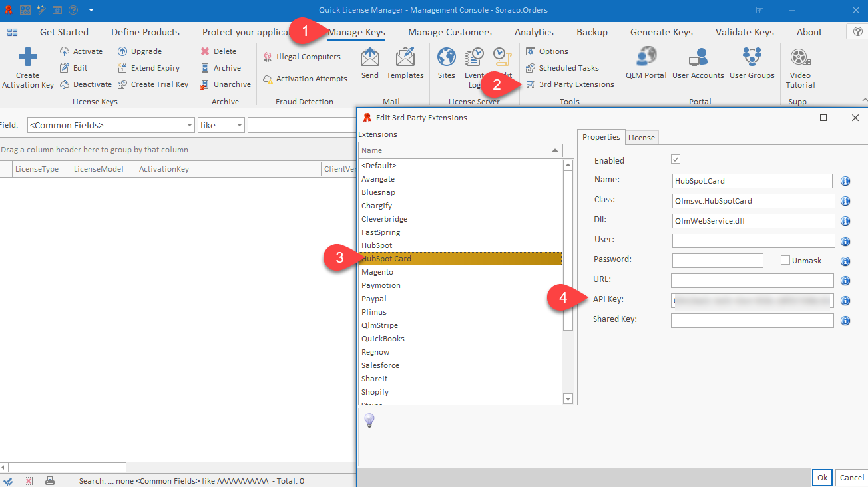The height and width of the screenshot is (487, 868).
Task: Open Activation Attempts
Action: click(x=305, y=79)
